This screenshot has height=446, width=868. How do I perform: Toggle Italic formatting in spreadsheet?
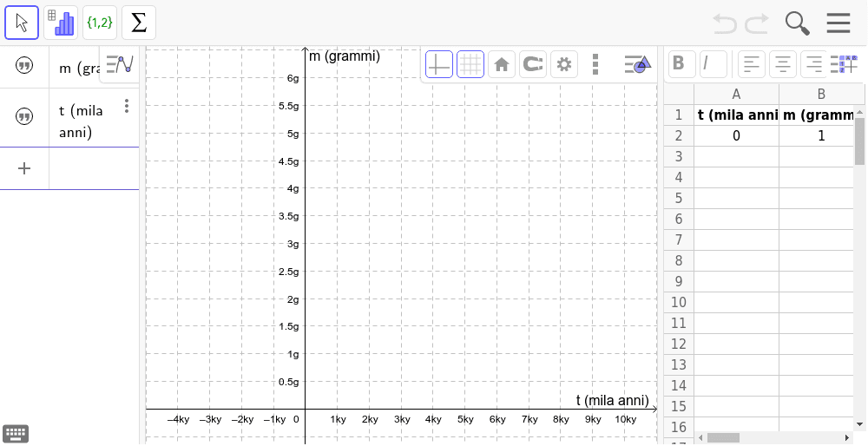tap(713, 64)
